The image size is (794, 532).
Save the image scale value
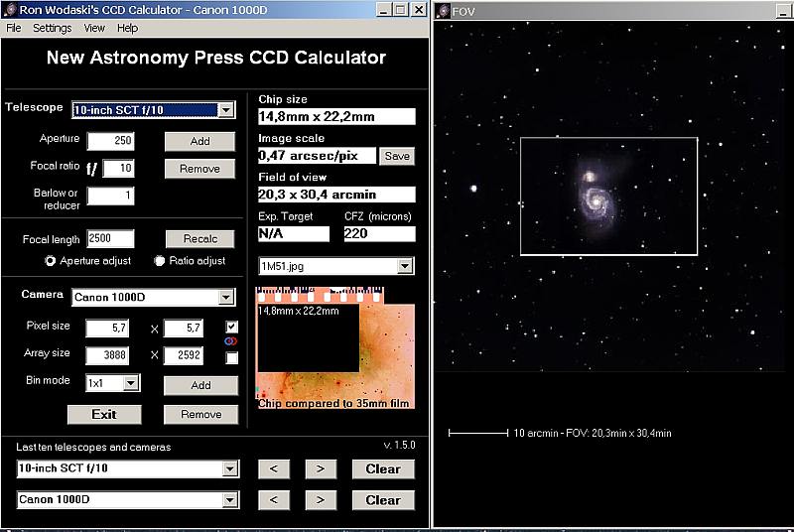pos(396,156)
